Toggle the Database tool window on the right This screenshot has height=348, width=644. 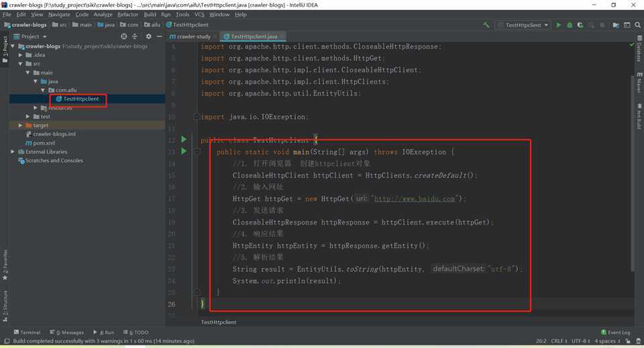click(639, 48)
